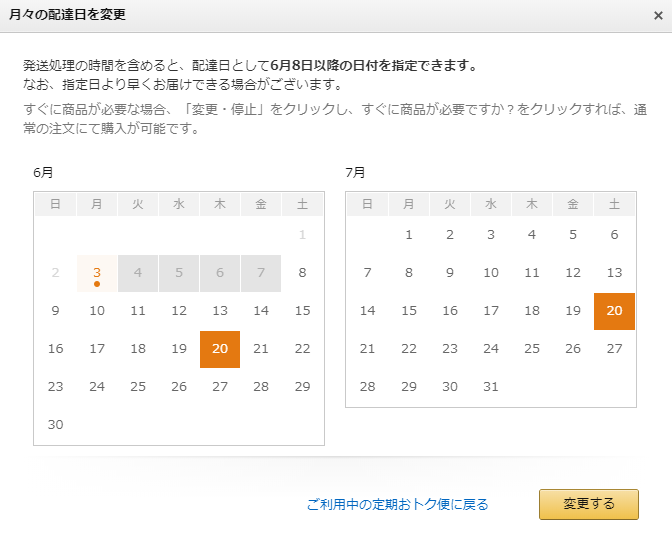Viewport: 672px width, 538px height.
Task: Select June 25 delivery date
Action: tap(138, 387)
